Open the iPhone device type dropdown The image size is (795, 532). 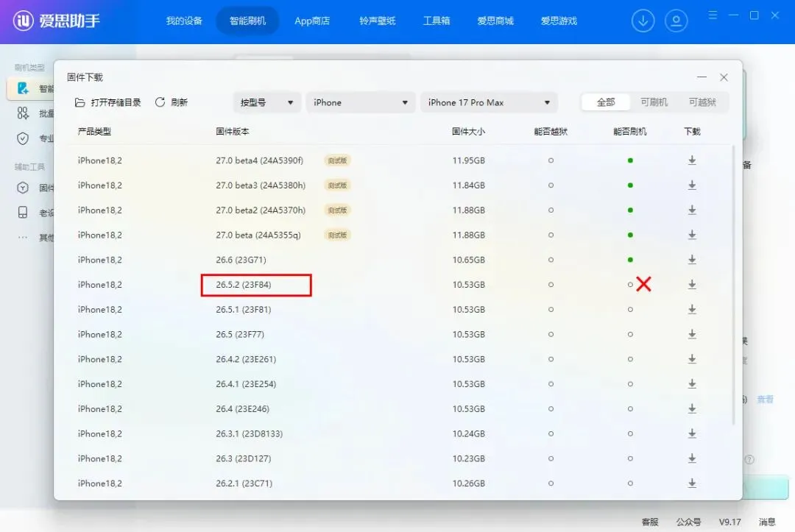point(361,102)
